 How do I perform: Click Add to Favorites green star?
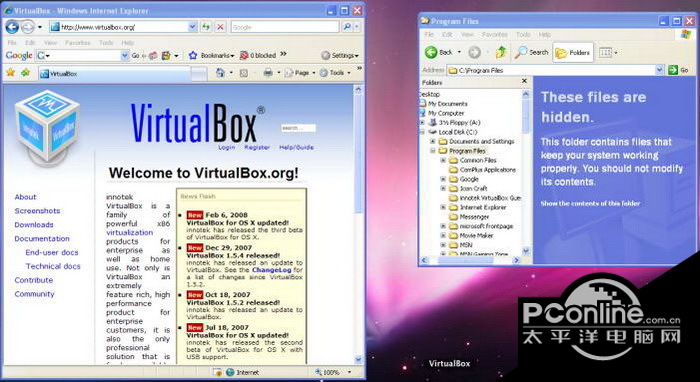tap(25, 72)
